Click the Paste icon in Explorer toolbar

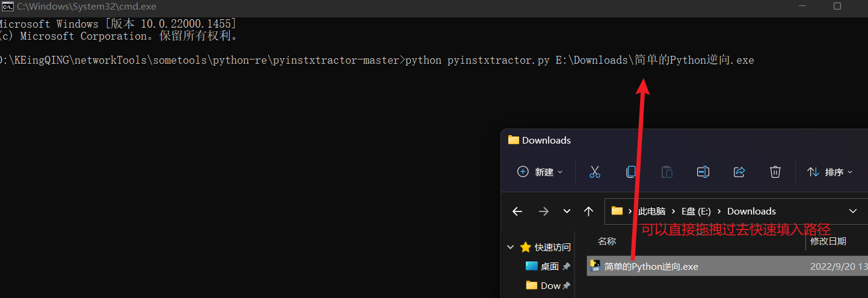667,172
